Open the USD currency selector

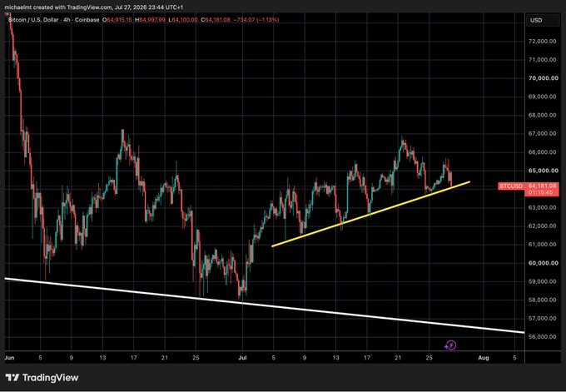tap(543, 20)
